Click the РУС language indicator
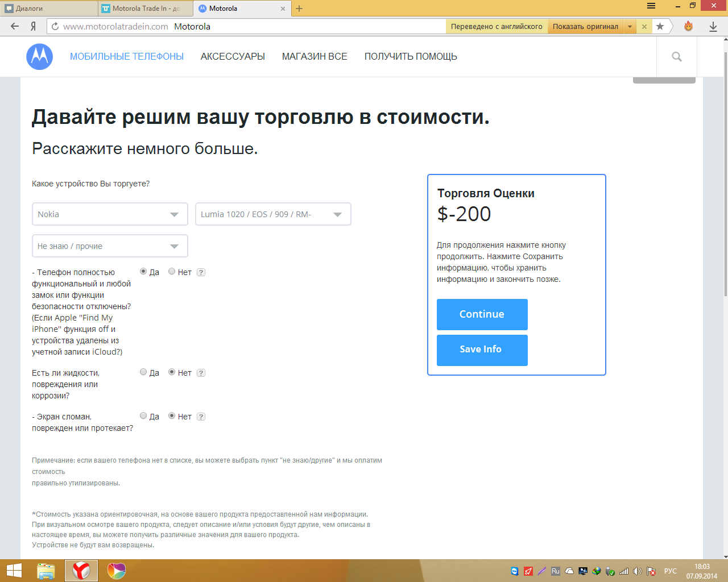This screenshot has height=582, width=728. tap(671, 571)
